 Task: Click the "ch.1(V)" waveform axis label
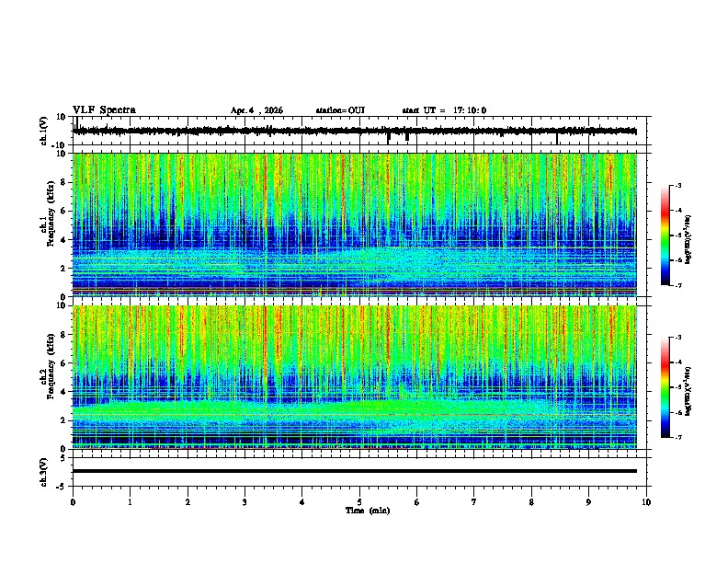44,131
